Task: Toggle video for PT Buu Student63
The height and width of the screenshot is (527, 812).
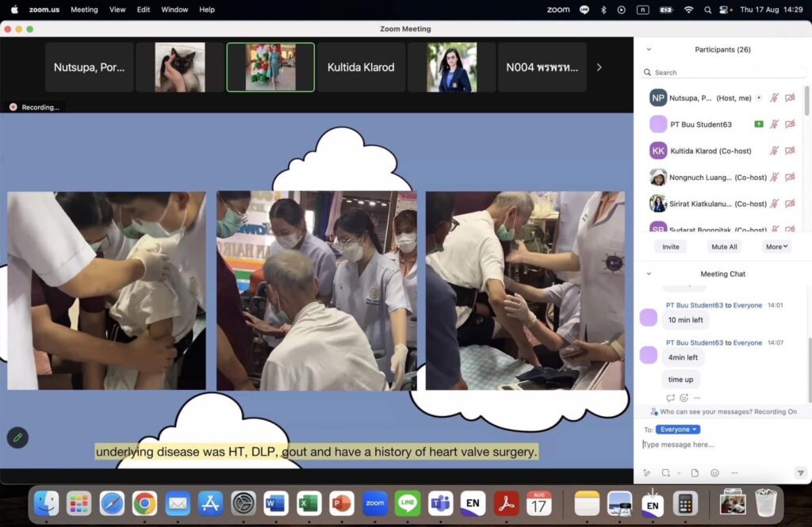Action: pos(790,124)
